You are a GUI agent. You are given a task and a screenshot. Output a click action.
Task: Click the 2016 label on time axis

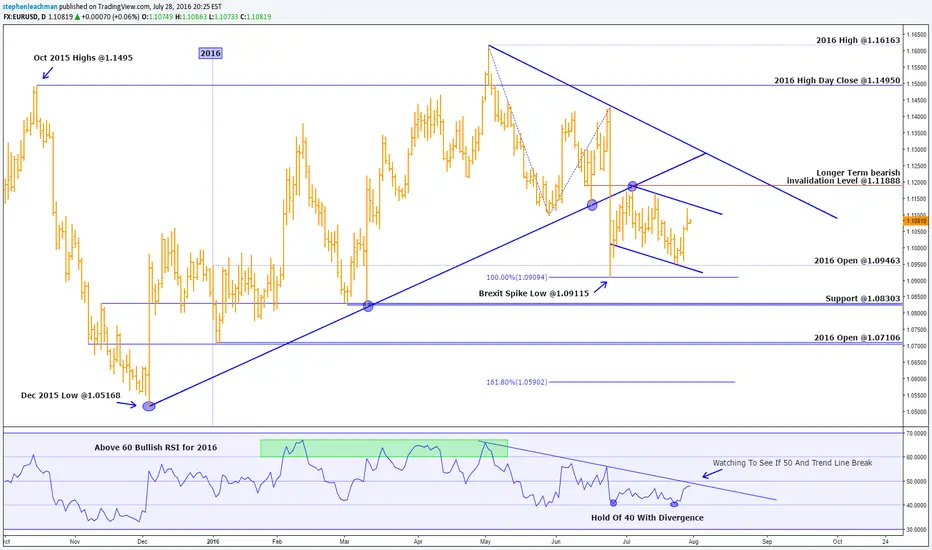(x=213, y=542)
